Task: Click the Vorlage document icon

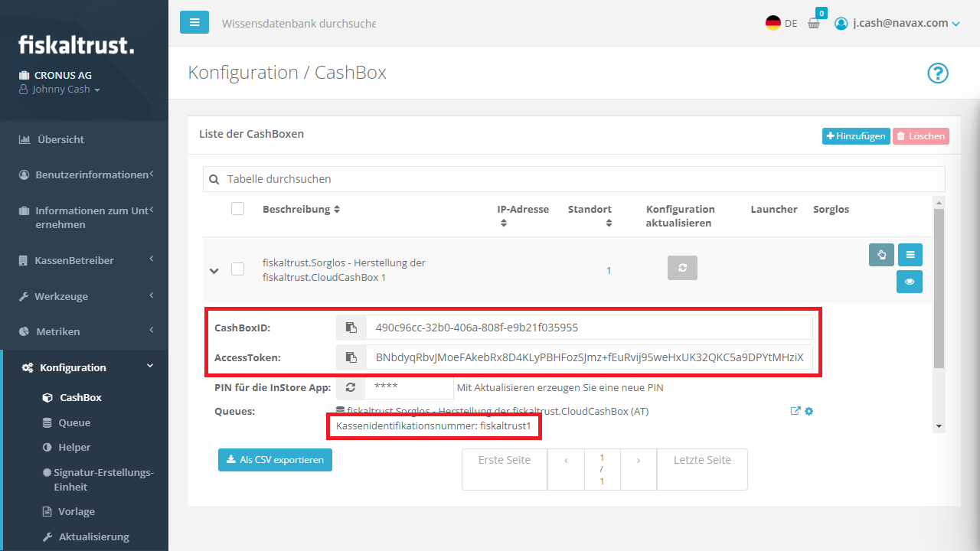Action: pos(47,511)
